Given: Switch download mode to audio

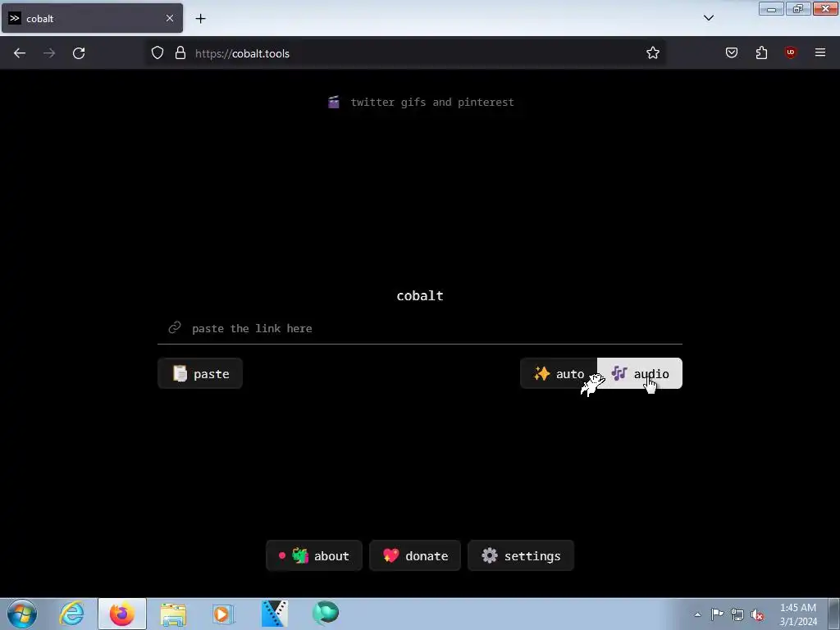Looking at the screenshot, I should (640, 373).
